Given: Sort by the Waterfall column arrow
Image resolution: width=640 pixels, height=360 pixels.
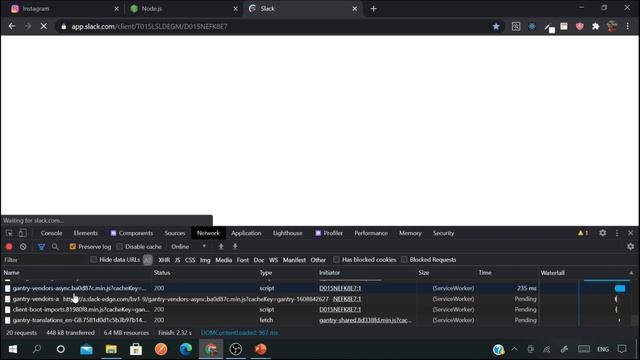Looking at the screenshot, I should [631, 273].
